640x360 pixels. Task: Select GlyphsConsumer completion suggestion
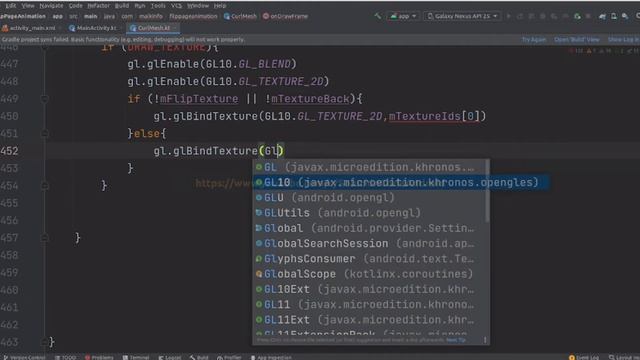click(369, 259)
